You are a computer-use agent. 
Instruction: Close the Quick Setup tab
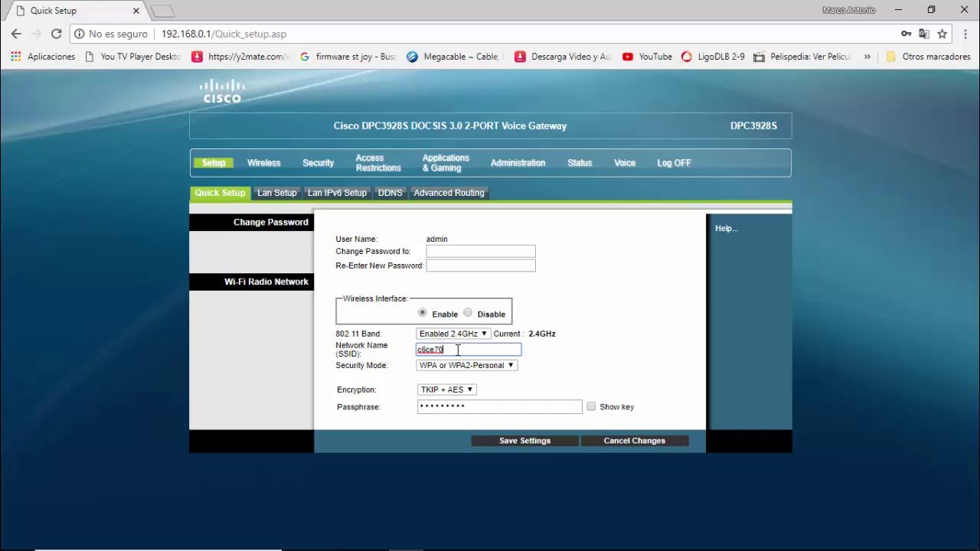click(136, 11)
